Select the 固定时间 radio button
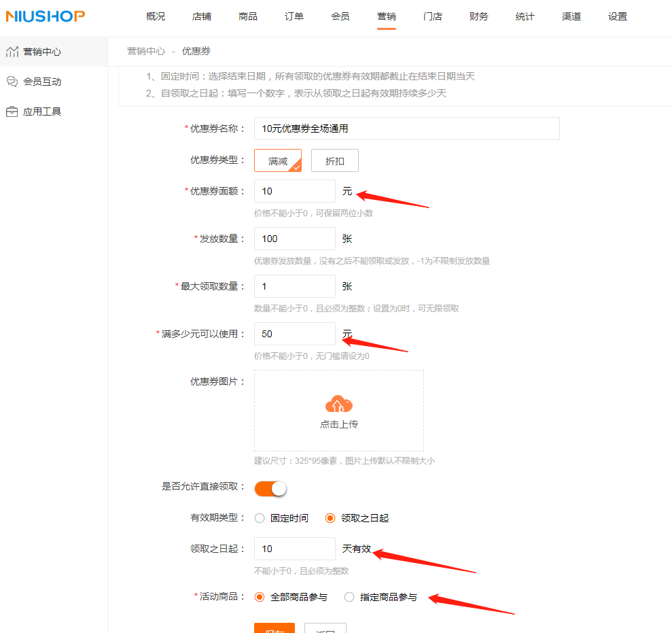Viewport: 672px width, 633px height. (x=260, y=518)
